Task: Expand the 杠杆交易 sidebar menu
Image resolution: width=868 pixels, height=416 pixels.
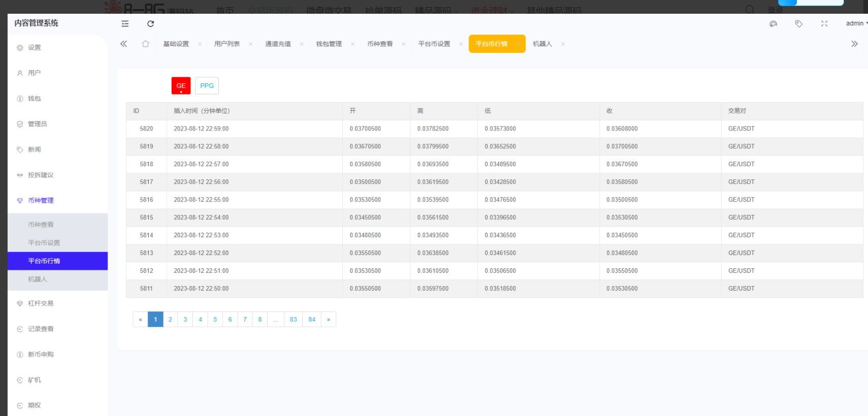Action: (41, 304)
